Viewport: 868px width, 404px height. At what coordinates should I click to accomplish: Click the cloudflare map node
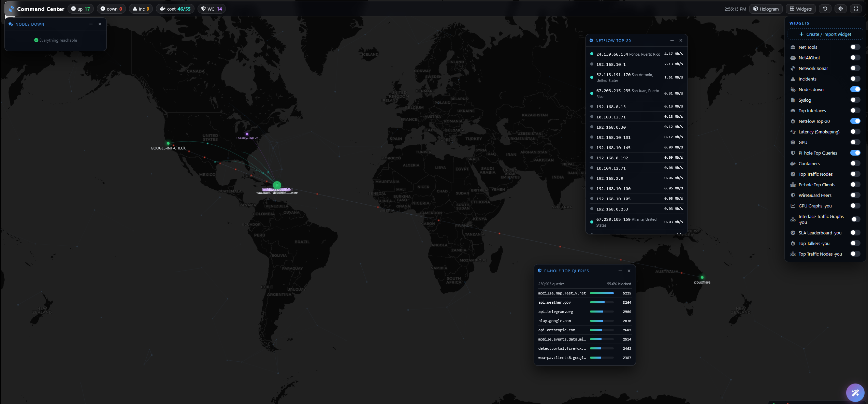pyautogui.click(x=702, y=277)
